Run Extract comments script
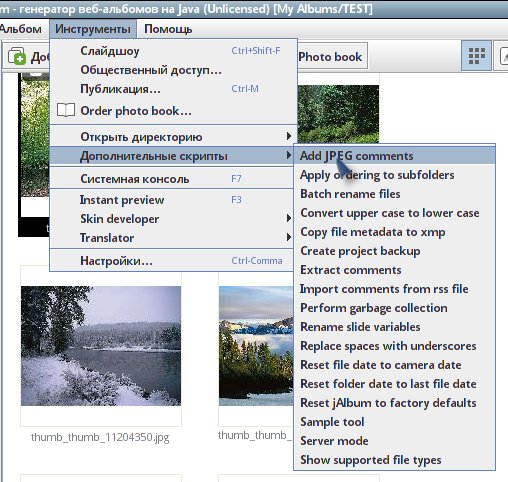The width and height of the screenshot is (508, 482). pos(394,270)
